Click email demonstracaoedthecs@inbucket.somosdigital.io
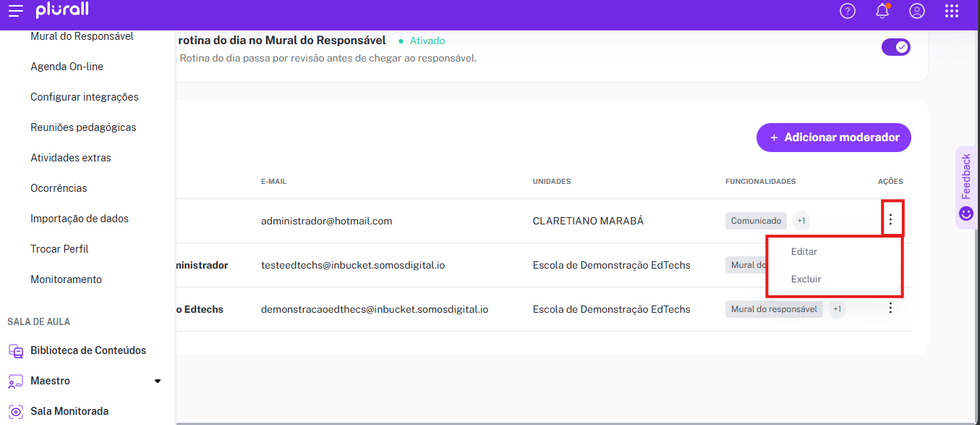This screenshot has width=980, height=425. click(x=375, y=309)
